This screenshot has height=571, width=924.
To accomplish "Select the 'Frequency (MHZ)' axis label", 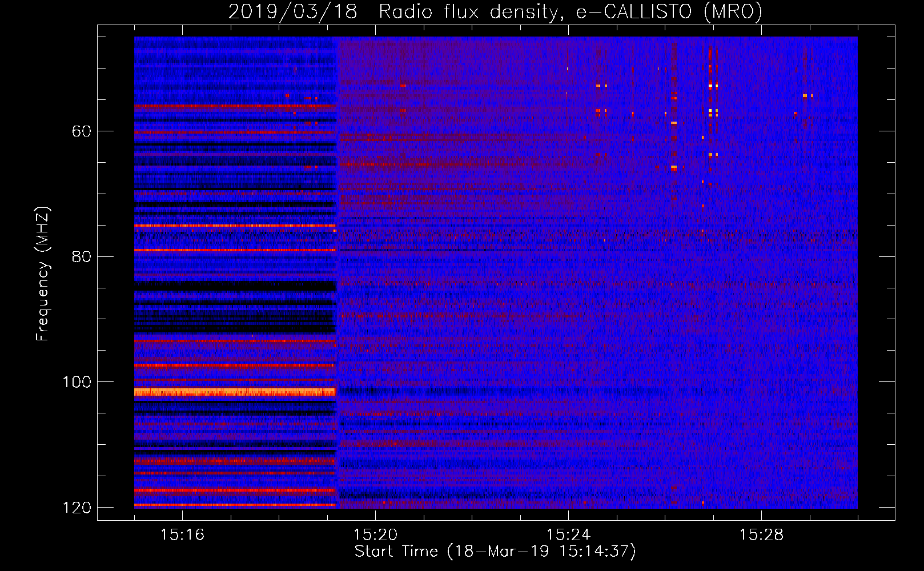I will (43, 274).
